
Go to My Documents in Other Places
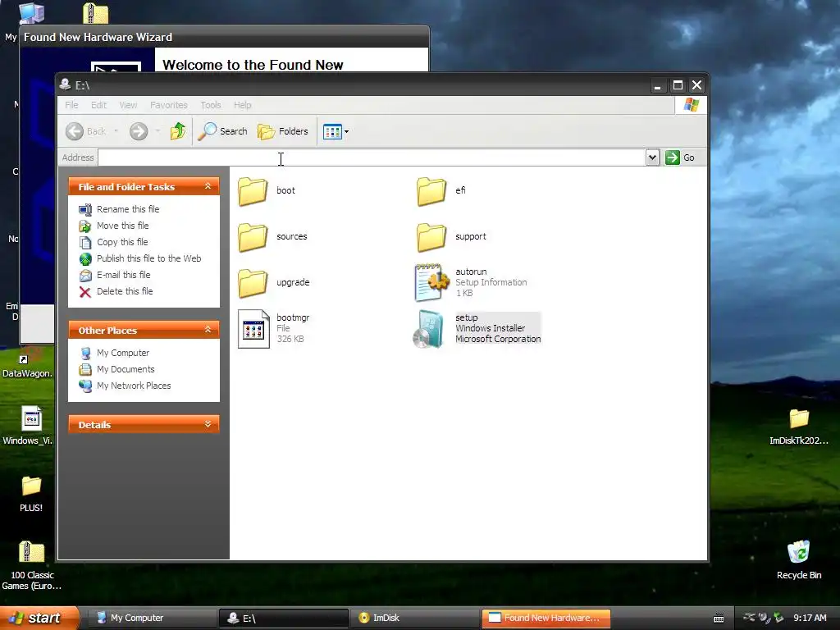click(126, 370)
